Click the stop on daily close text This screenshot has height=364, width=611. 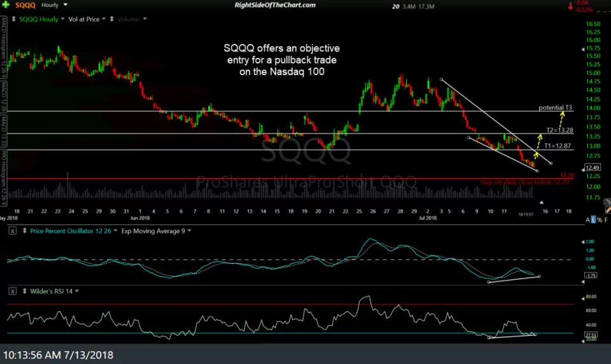(x=524, y=182)
